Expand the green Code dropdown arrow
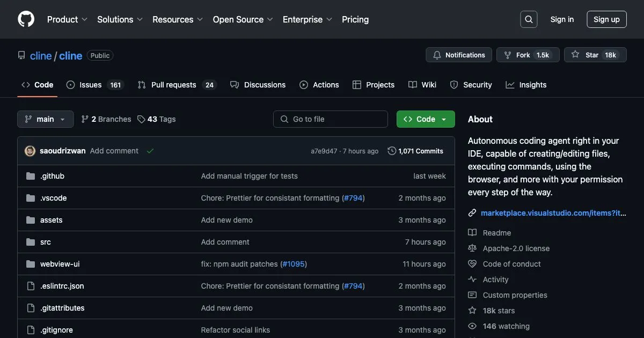This screenshot has height=338, width=644. (443, 119)
